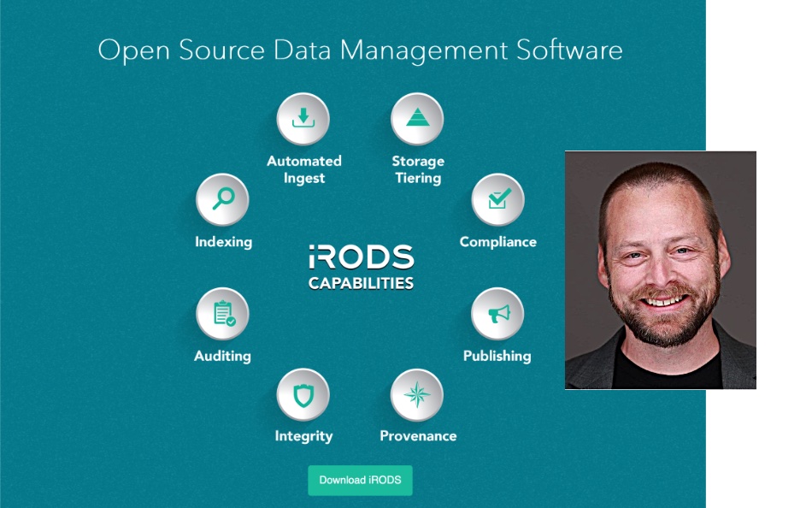This screenshot has width=812, height=508.
Task: Click the 'Compliance' label text
Action: [498, 242]
